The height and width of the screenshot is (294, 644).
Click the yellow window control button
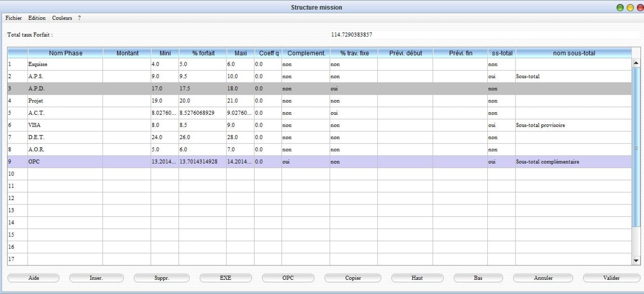click(x=630, y=8)
